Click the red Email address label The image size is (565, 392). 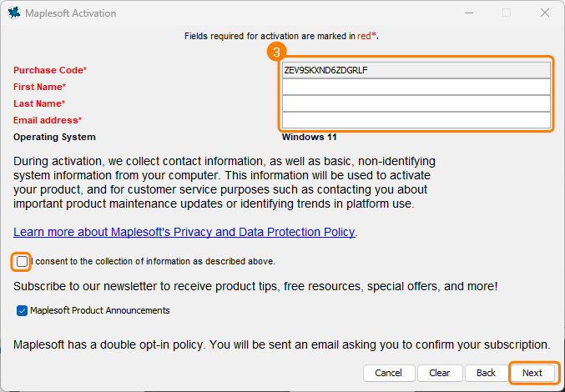(48, 120)
